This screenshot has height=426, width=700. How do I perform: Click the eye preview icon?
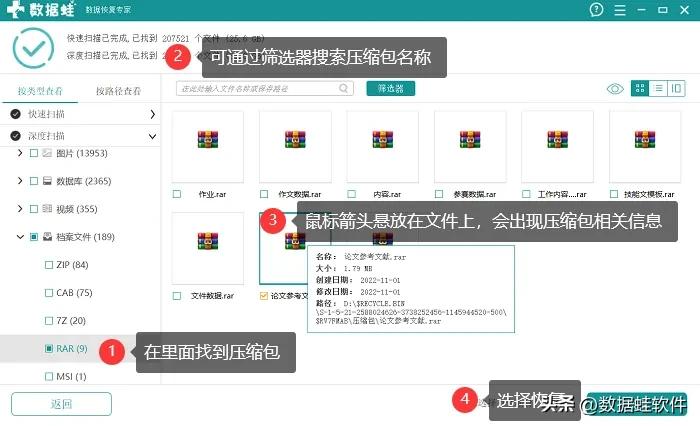pyautogui.click(x=615, y=89)
